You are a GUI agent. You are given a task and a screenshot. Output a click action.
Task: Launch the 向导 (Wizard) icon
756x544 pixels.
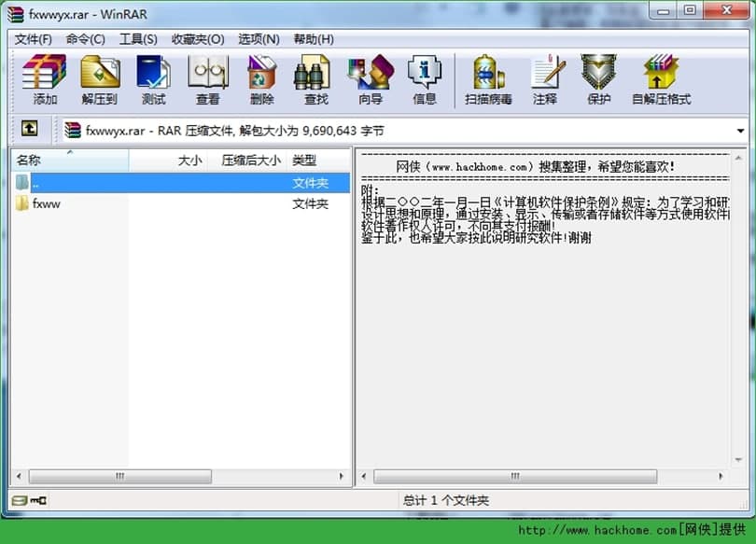pyautogui.click(x=370, y=78)
